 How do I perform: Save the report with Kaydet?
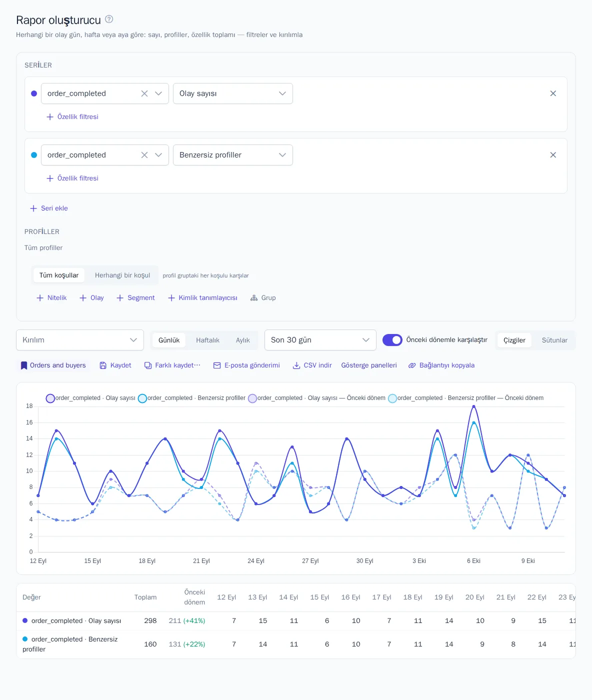pyautogui.click(x=115, y=365)
